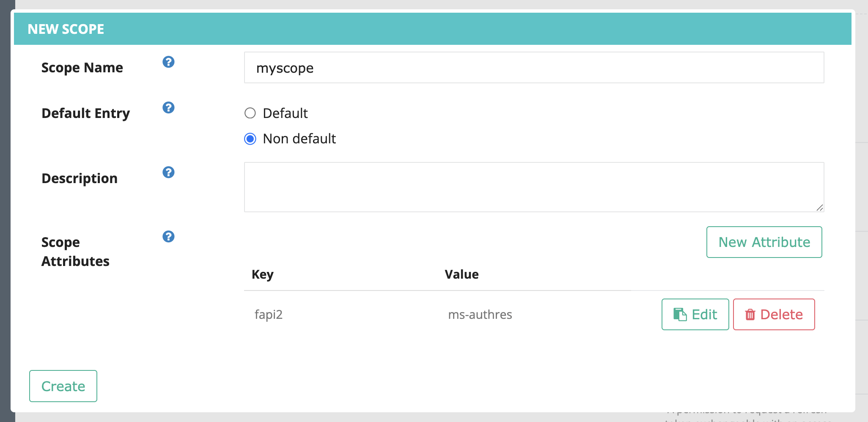
Task: Select the ms-authres value cell
Action: click(x=480, y=315)
